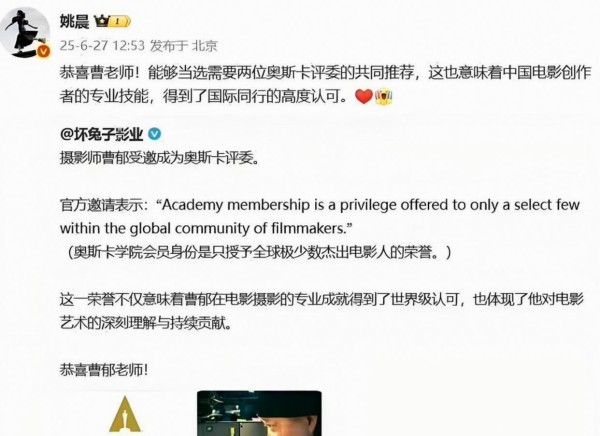The width and height of the screenshot is (600, 436).
Task: Click the crying face emoji
Action: [x=384, y=96]
